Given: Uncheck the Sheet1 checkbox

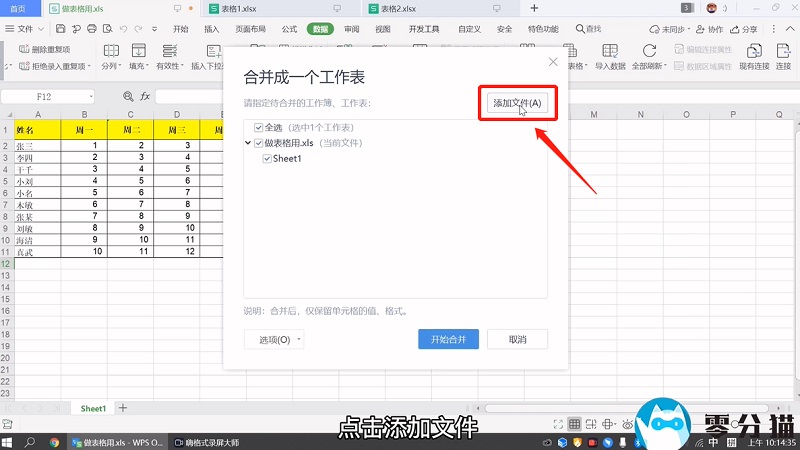Looking at the screenshot, I should coord(268,158).
